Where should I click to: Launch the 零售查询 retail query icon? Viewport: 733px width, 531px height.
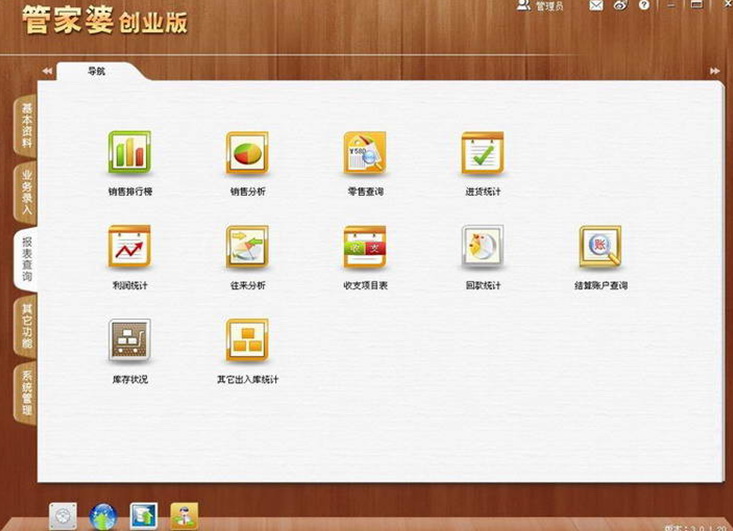pos(365,152)
